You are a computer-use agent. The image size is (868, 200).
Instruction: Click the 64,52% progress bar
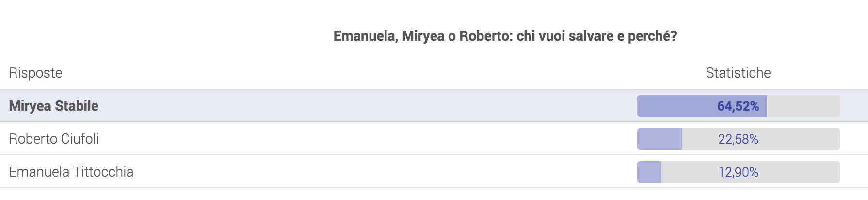click(x=738, y=106)
